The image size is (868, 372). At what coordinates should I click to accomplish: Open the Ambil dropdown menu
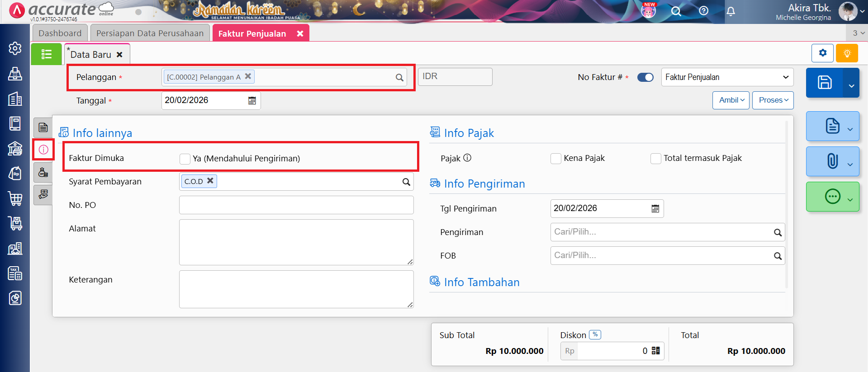tap(731, 100)
